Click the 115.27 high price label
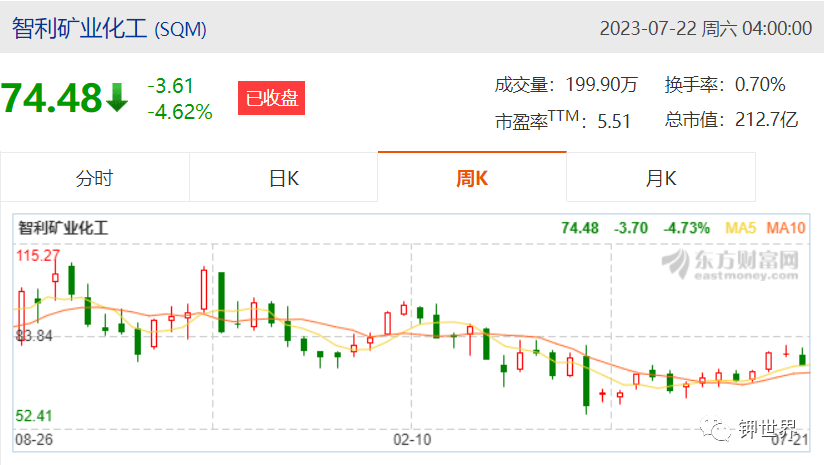 pyautogui.click(x=38, y=256)
